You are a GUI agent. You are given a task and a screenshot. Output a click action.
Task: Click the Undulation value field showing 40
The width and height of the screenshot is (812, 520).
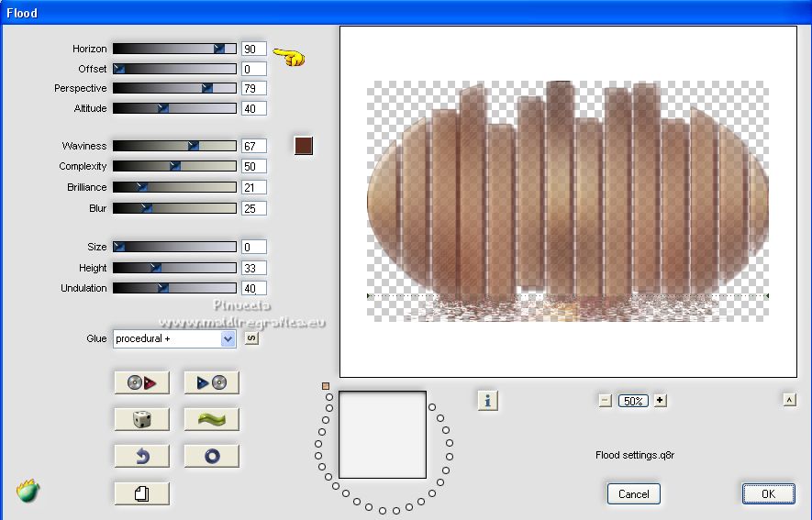(x=254, y=288)
